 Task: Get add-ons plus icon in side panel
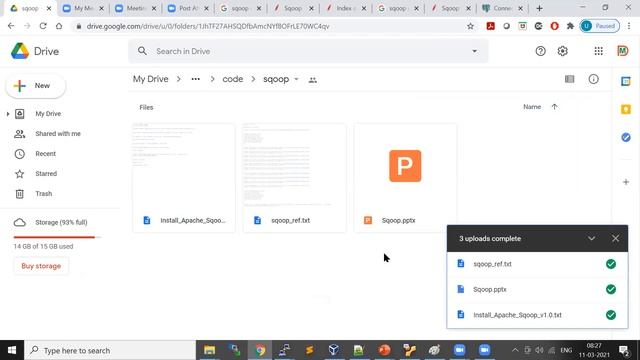[626, 182]
